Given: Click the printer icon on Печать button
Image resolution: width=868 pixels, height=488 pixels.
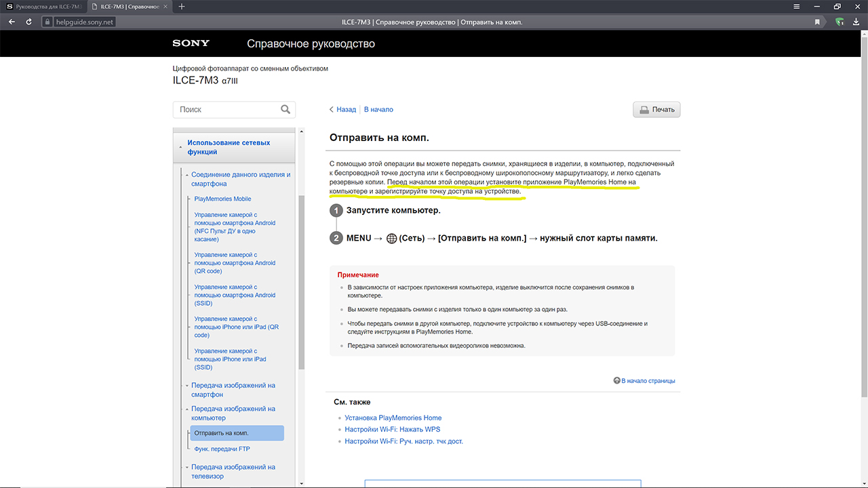Looking at the screenshot, I should [644, 109].
